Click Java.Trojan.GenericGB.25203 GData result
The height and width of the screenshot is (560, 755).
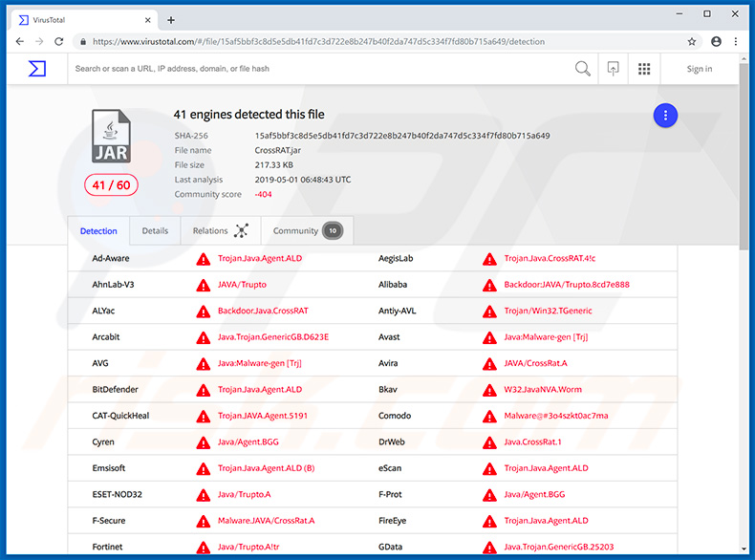click(x=559, y=547)
